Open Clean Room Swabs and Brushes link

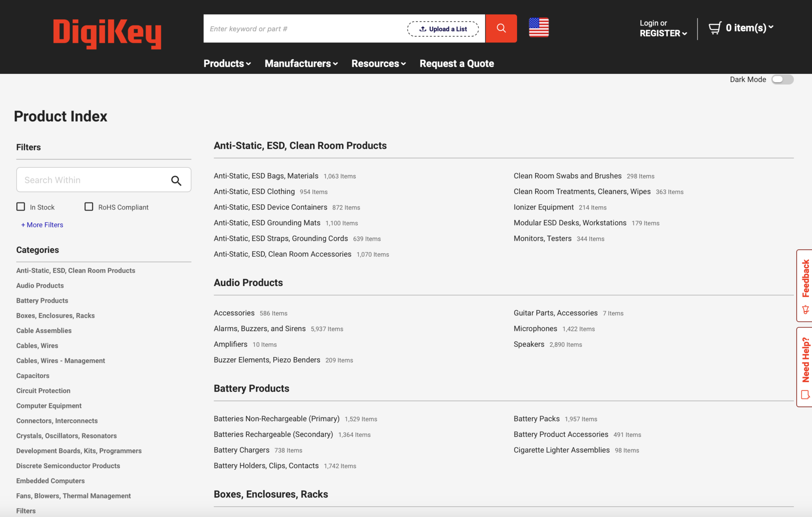tap(567, 176)
